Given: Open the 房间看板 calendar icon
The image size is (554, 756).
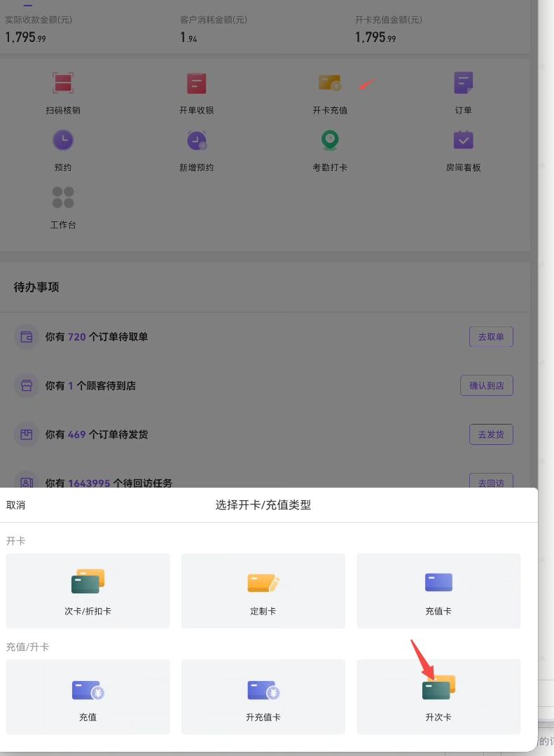Looking at the screenshot, I should tap(463, 140).
